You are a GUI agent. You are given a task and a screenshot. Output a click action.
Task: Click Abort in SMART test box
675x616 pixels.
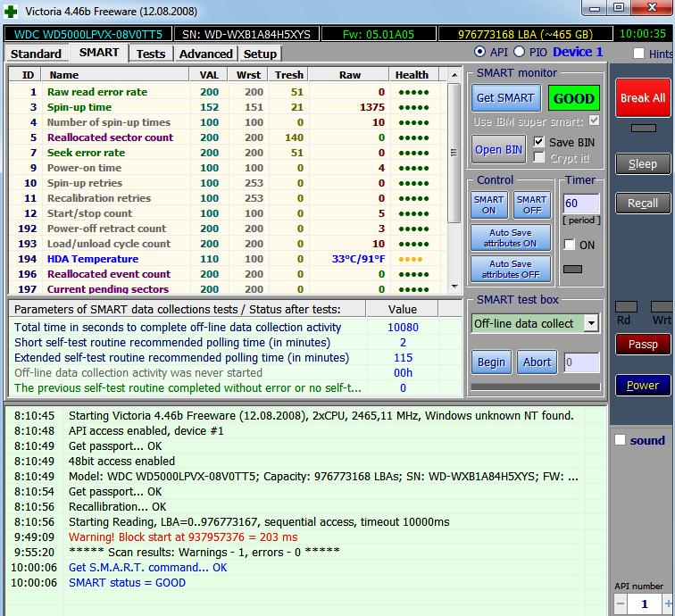click(537, 362)
